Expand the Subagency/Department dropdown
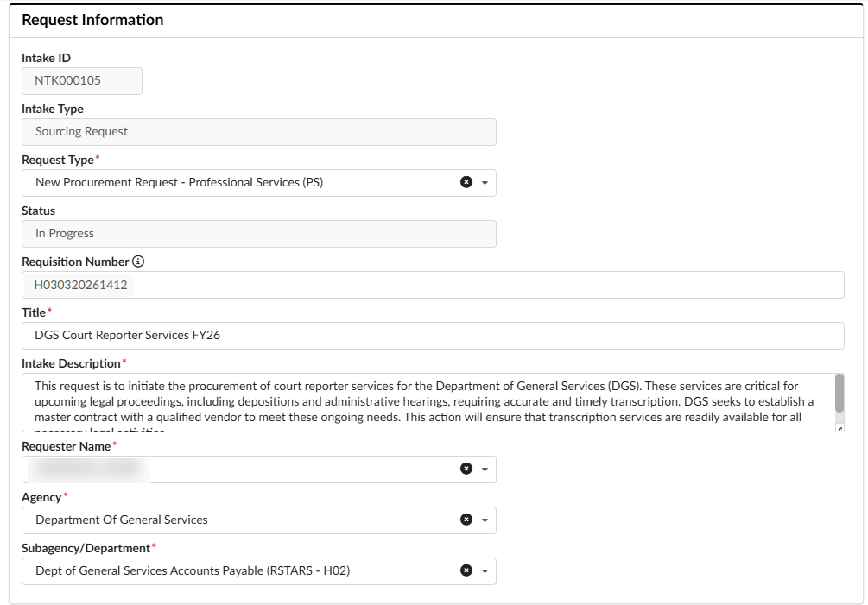The height and width of the screenshot is (605, 868). [x=484, y=570]
